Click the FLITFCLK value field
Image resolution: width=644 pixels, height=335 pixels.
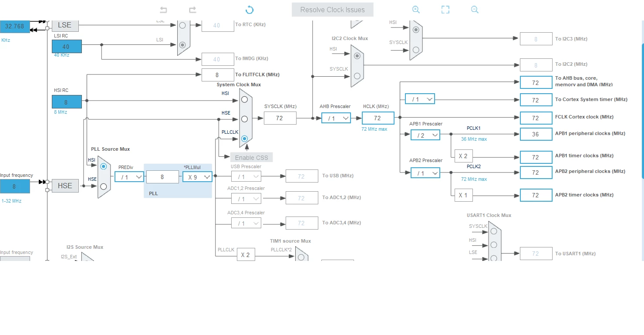(218, 75)
